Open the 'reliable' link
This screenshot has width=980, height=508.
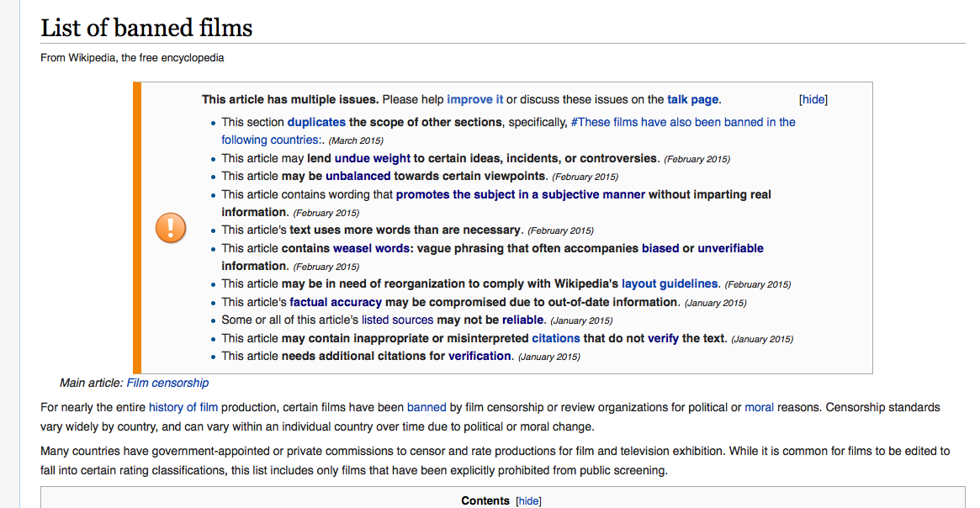[x=522, y=320]
